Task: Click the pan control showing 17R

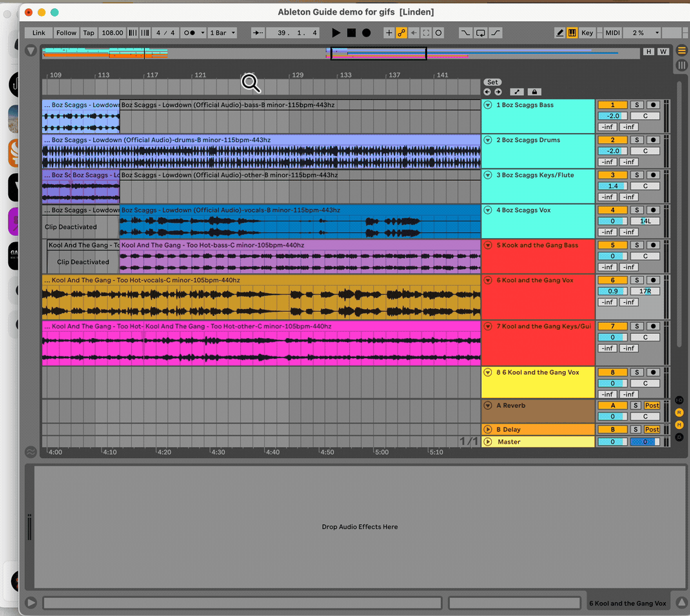Action: (x=645, y=291)
